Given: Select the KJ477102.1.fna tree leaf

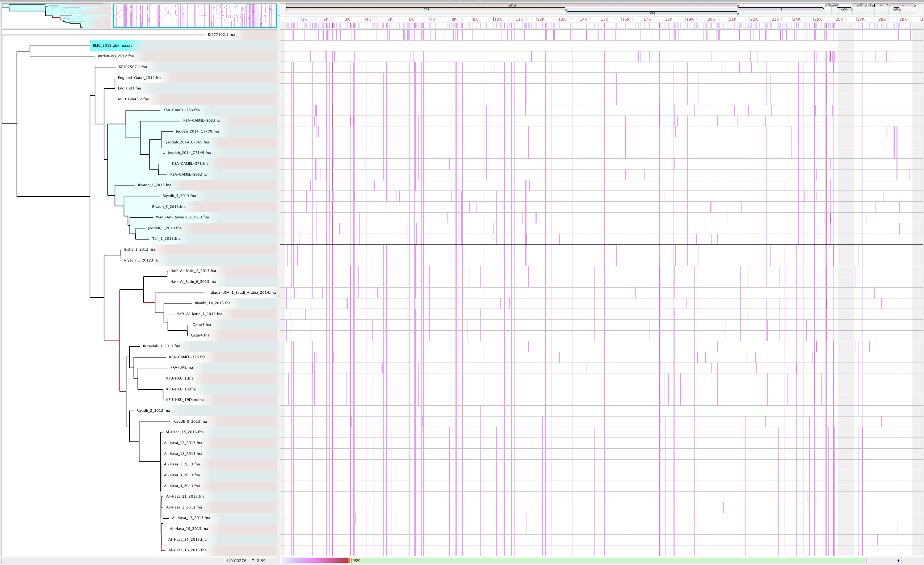Looking at the screenshot, I should click(x=221, y=34).
